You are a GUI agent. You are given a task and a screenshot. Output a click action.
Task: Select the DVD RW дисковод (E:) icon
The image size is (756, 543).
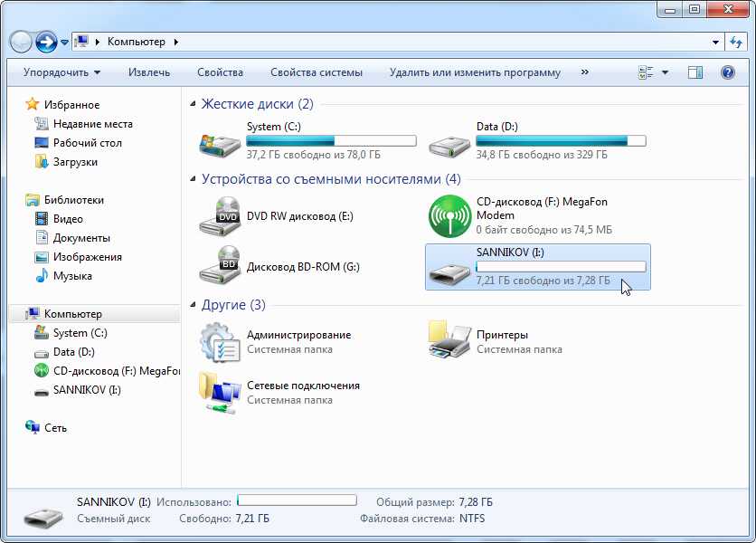tap(221, 215)
